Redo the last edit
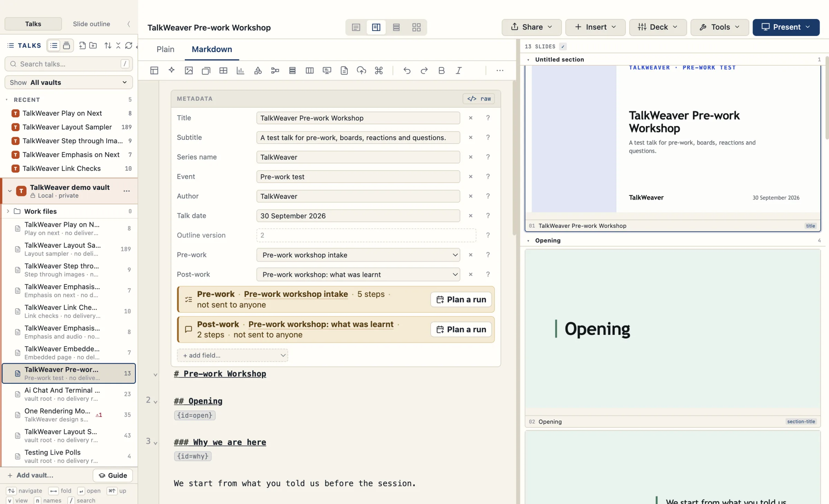The image size is (829, 504). [x=424, y=70]
